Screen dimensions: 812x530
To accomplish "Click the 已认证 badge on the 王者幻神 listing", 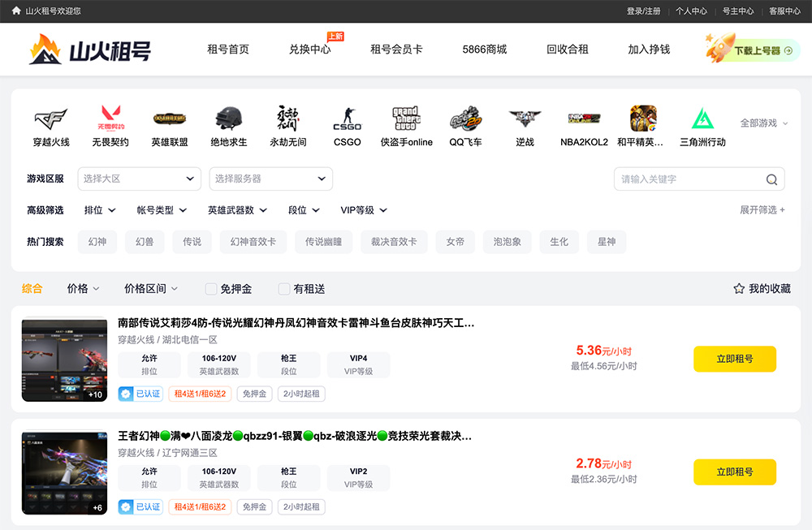I will 140,506.
